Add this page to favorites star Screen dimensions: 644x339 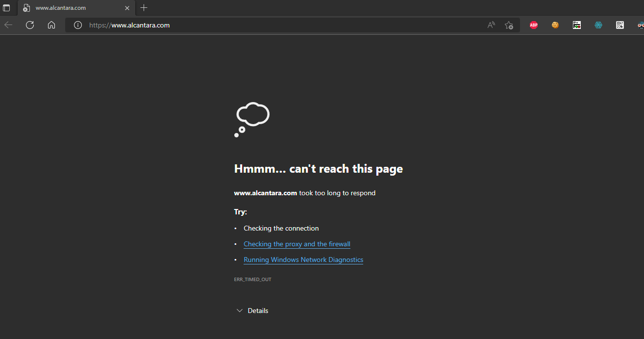(509, 25)
